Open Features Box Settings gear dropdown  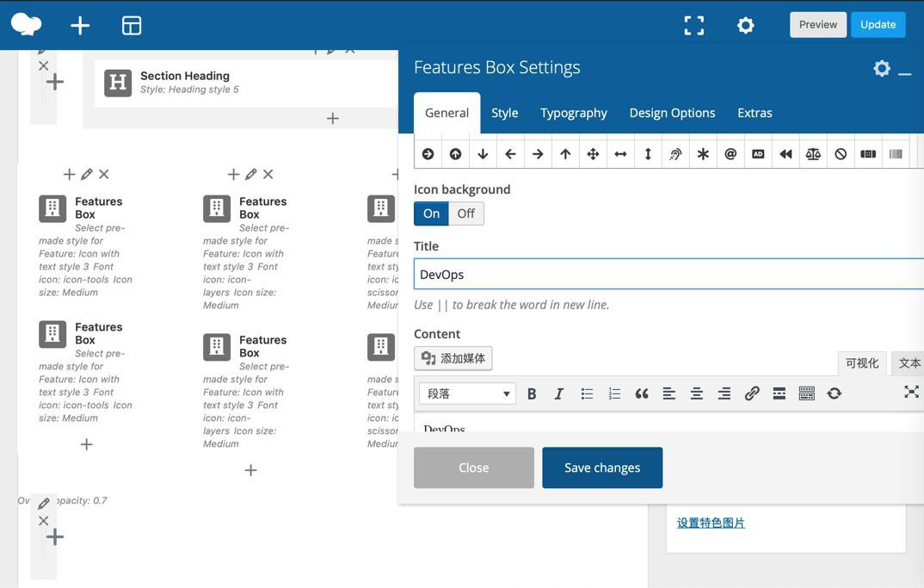pos(881,68)
